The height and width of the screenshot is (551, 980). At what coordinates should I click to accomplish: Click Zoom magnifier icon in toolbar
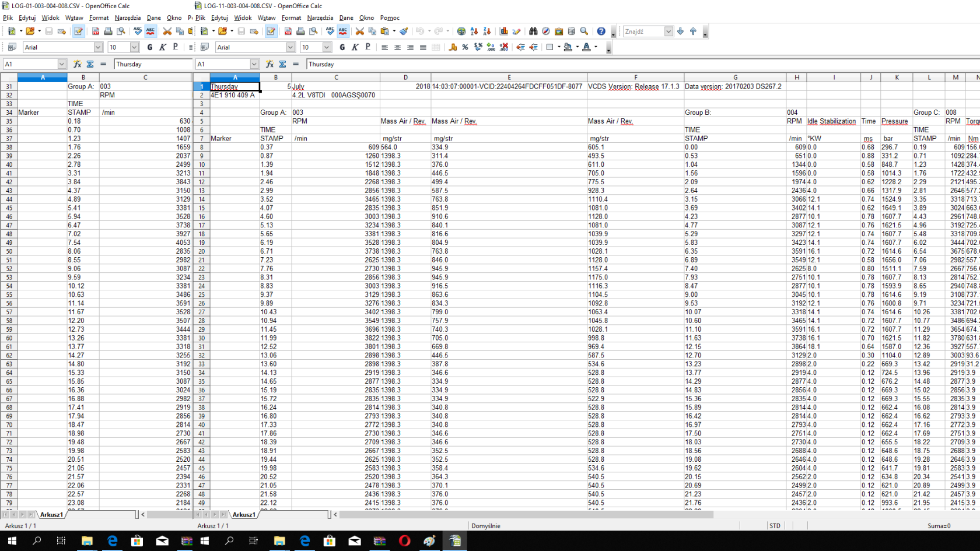click(x=584, y=31)
